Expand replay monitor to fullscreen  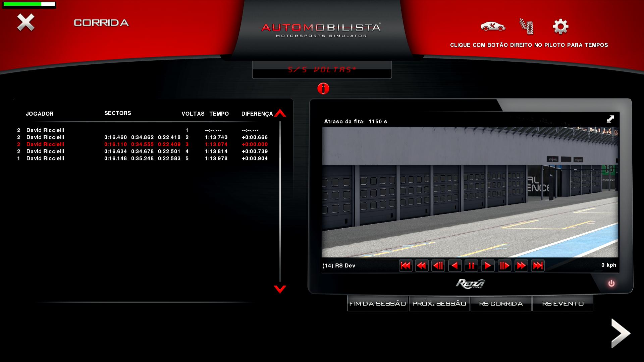point(610,119)
